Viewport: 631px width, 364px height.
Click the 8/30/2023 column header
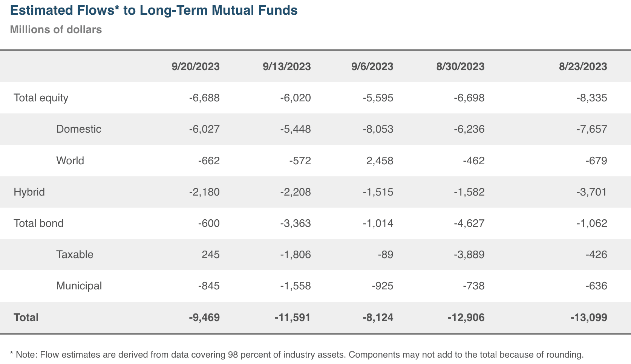(x=460, y=67)
